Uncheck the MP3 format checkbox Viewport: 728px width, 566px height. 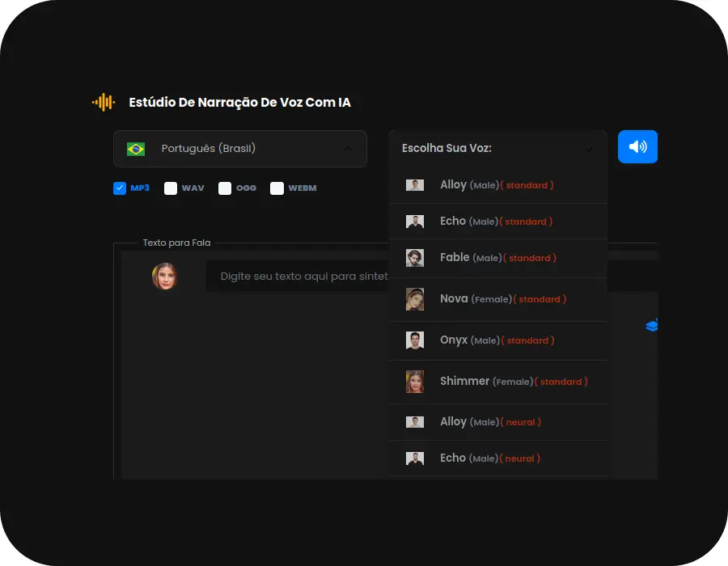pyautogui.click(x=120, y=188)
